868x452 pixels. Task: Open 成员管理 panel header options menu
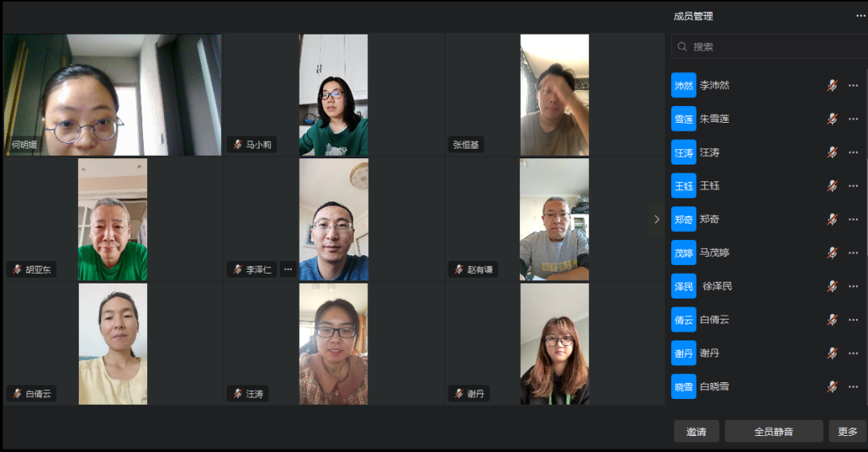click(861, 16)
